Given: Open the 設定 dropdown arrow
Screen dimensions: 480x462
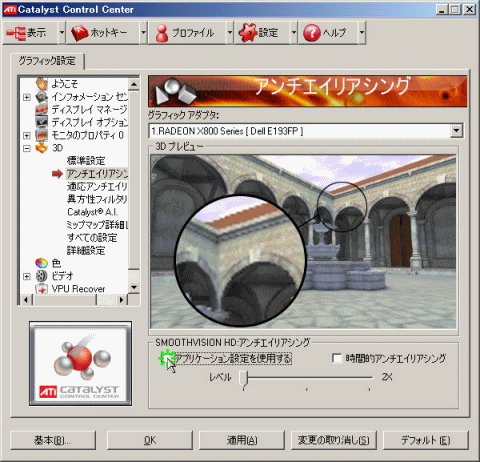Looking at the screenshot, I should coord(294,33).
